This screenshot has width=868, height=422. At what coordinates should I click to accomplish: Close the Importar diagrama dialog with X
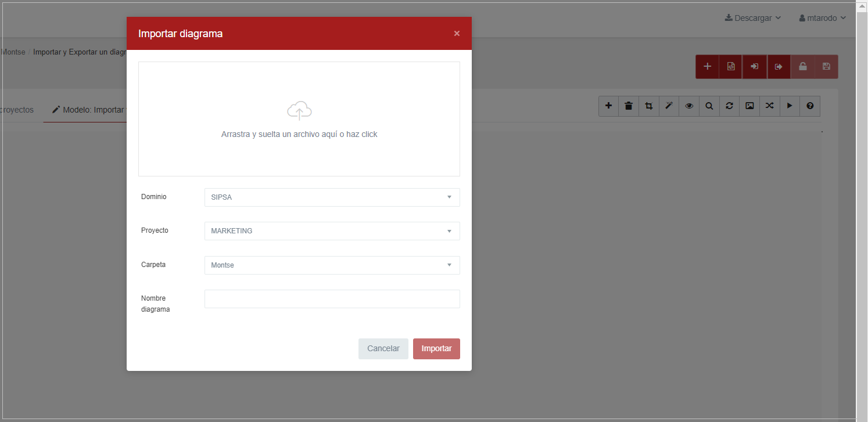tap(457, 34)
